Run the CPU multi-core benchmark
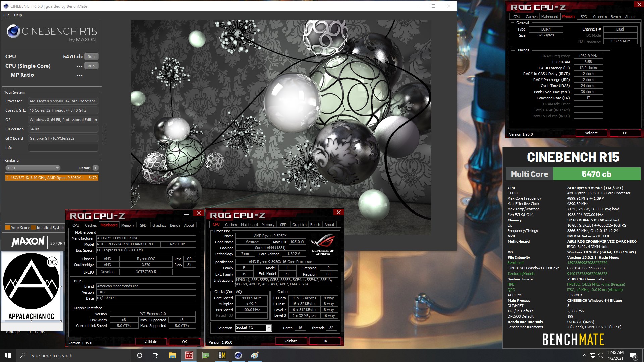644x362 pixels. [91, 57]
